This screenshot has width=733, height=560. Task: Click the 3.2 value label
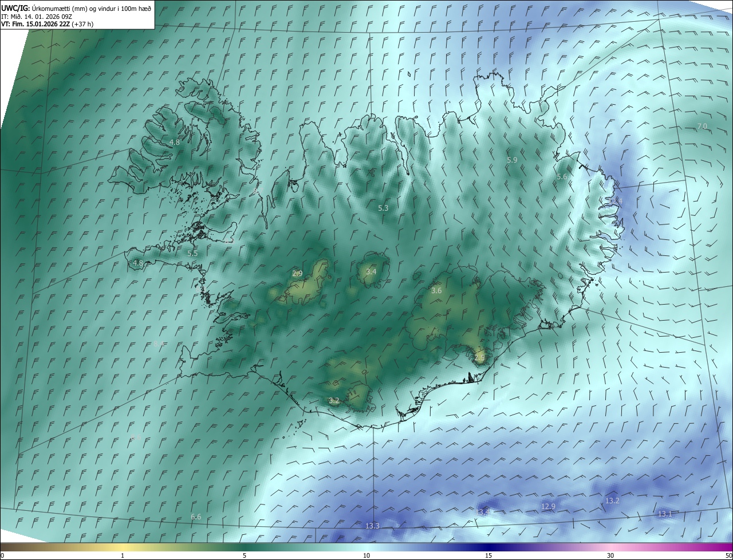point(334,401)
